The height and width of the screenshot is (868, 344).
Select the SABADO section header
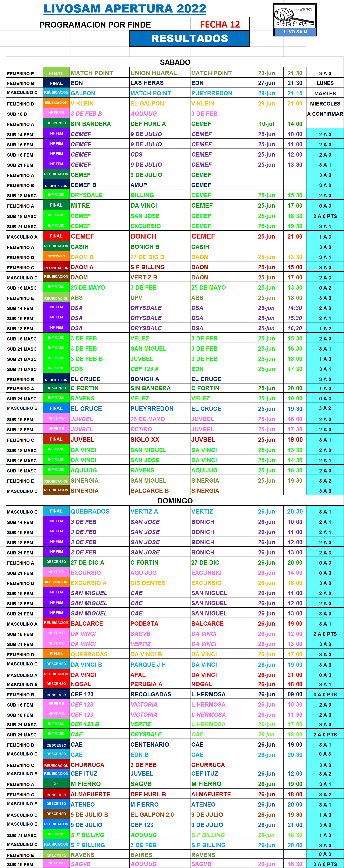point(175,62)
